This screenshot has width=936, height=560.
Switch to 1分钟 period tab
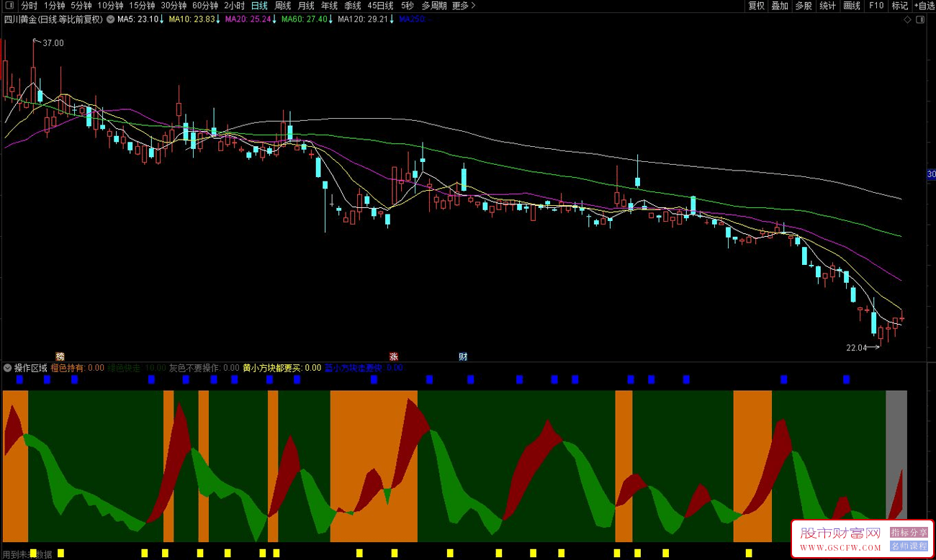[55, 6]
